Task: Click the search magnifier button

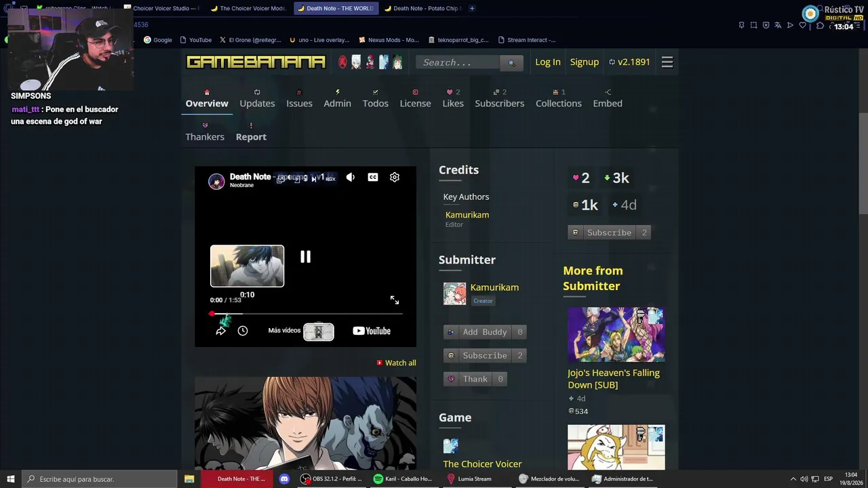Action: point(512,63)
